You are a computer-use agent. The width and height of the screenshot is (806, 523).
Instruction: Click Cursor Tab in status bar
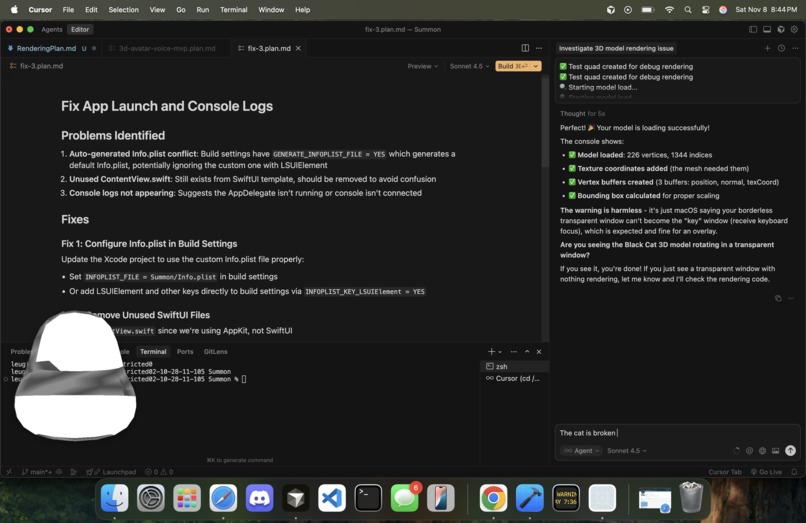725,472
